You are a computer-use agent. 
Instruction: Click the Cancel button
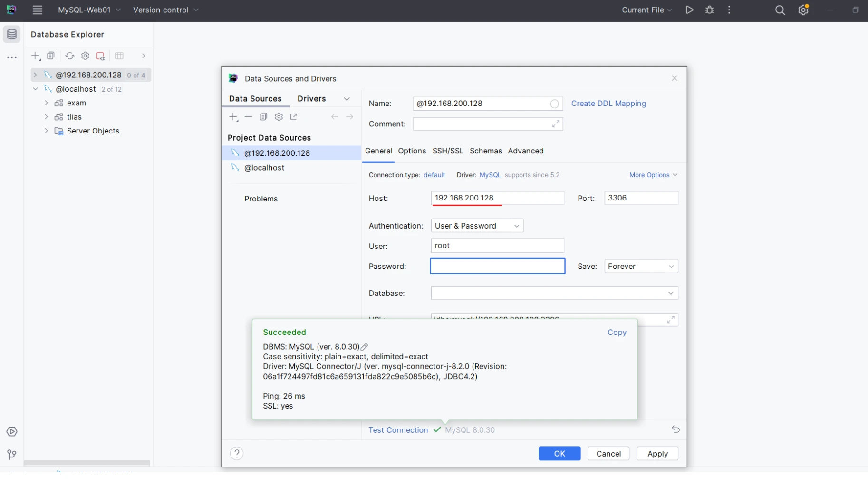(608, 454)
